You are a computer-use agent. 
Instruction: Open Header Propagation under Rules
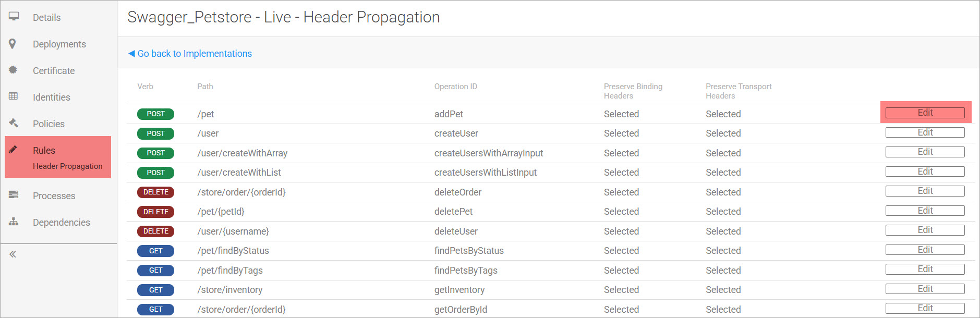(67, 166)
